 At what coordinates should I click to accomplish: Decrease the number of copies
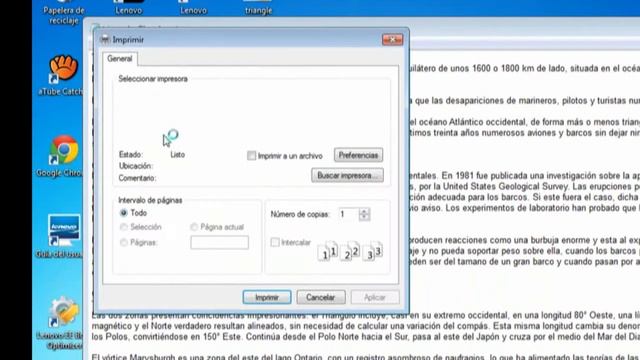pyautogui.click(x=364, y=218)
